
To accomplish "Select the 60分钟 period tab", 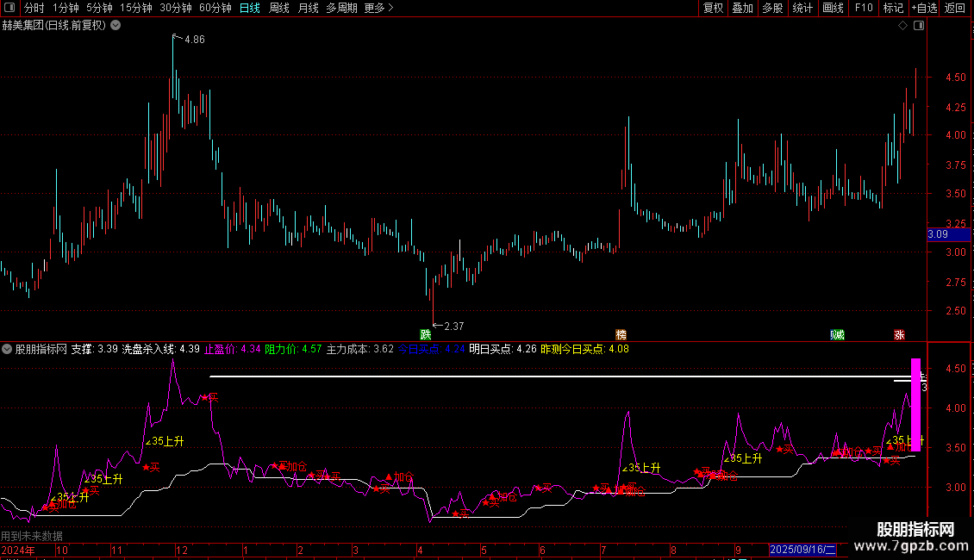I will pyautogui.click(x=215, y=9).
